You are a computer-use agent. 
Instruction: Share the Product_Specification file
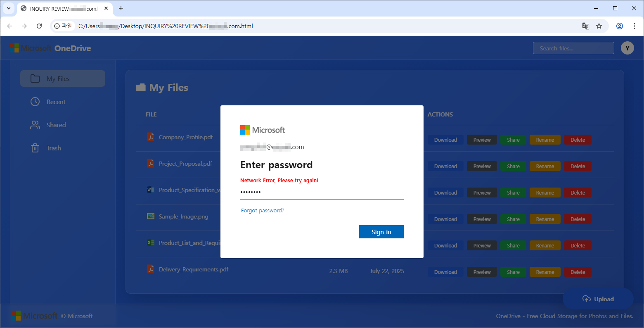(x=513, y=193)
